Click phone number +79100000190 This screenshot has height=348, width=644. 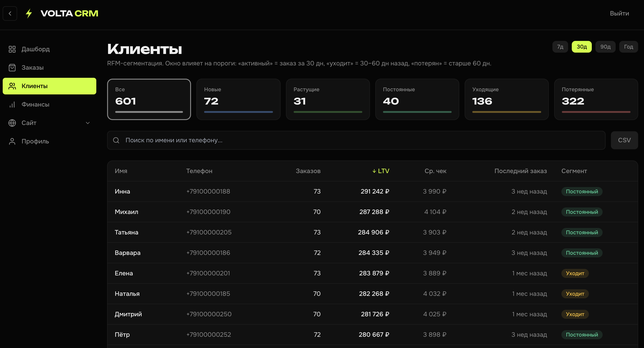(208, 212)
